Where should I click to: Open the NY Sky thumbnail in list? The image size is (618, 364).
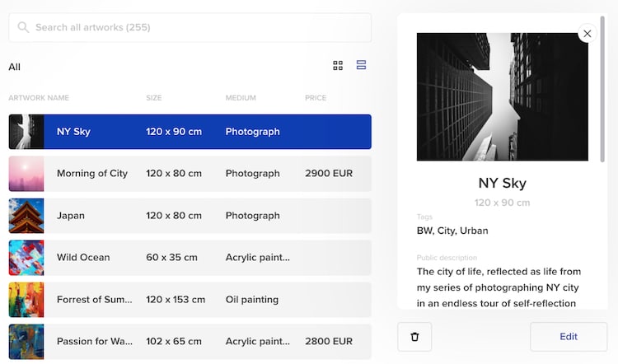tap(26, 132)
